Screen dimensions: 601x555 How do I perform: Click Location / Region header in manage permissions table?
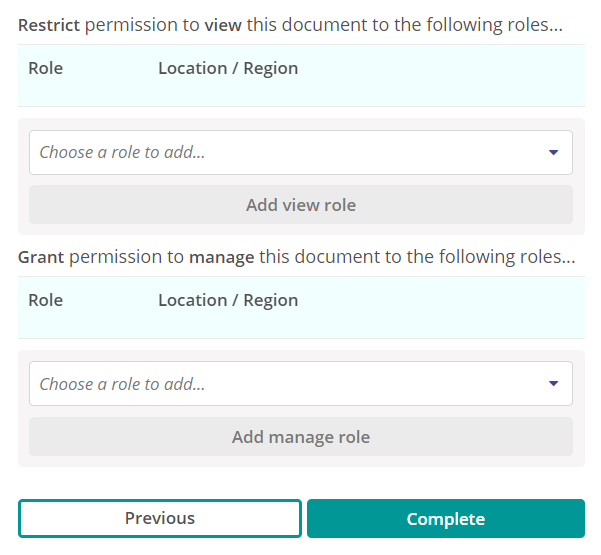228,300
